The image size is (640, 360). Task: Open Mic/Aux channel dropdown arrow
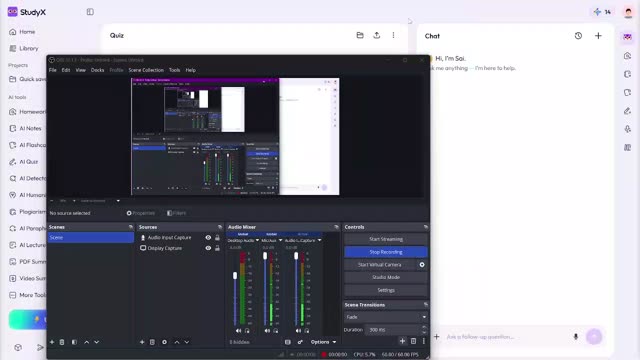280,240
